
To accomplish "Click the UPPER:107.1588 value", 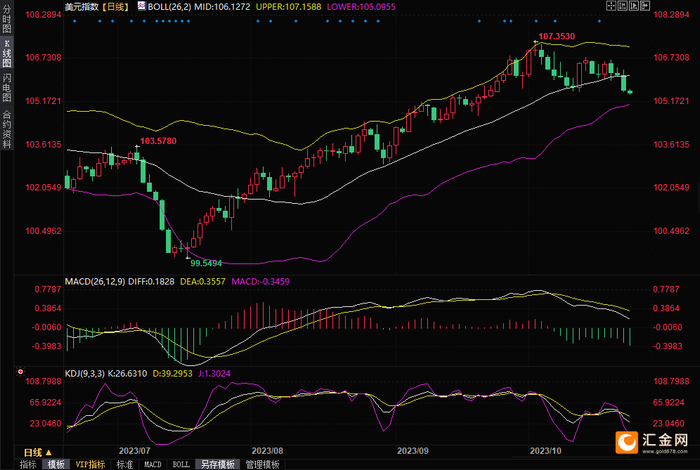I will point(288,7).
